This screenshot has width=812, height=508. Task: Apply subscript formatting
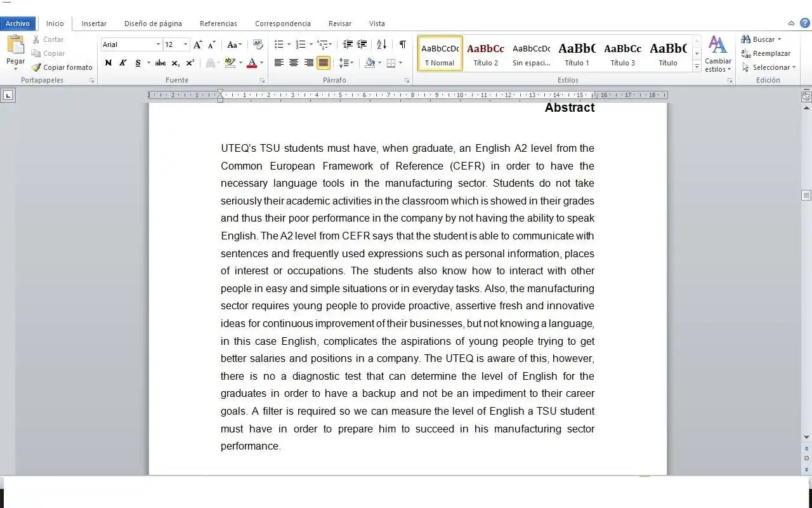point(176,63)
